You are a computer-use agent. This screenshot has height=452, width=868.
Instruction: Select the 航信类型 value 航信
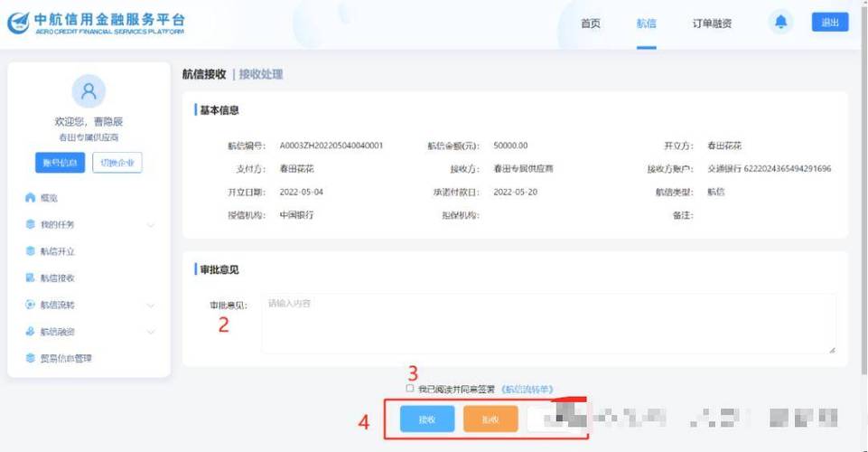click(715, 193)
